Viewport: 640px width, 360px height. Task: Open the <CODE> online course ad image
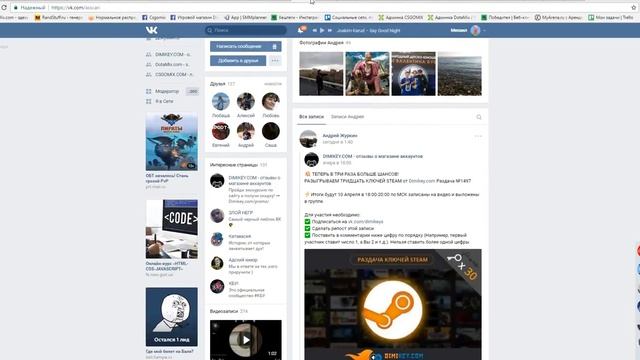pyautogui.click(x=172, y=229)
